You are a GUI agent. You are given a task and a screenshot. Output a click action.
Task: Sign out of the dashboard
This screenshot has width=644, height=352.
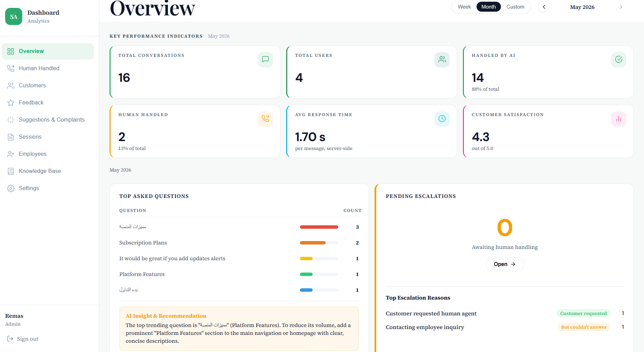23,339
